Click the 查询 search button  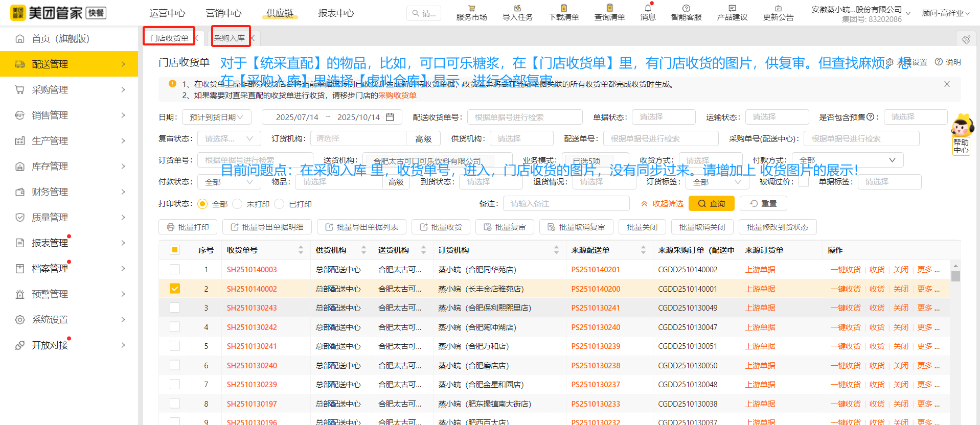click(712, 203)
